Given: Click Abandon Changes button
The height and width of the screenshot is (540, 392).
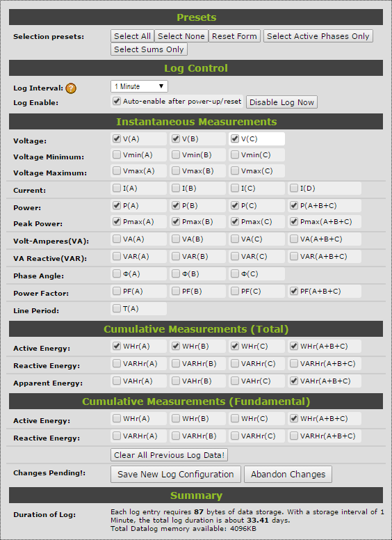Looking at the screenshot, I should pos(288,474).
